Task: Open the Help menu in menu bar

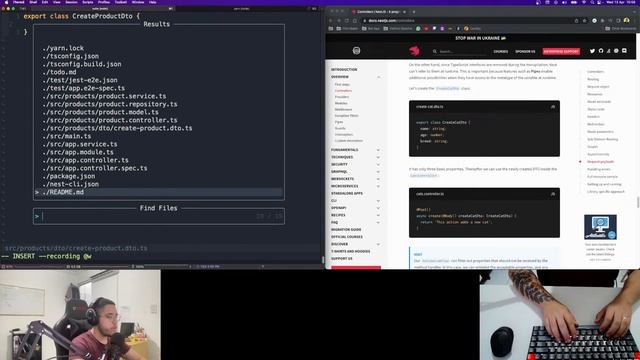Action: [153, 2]
